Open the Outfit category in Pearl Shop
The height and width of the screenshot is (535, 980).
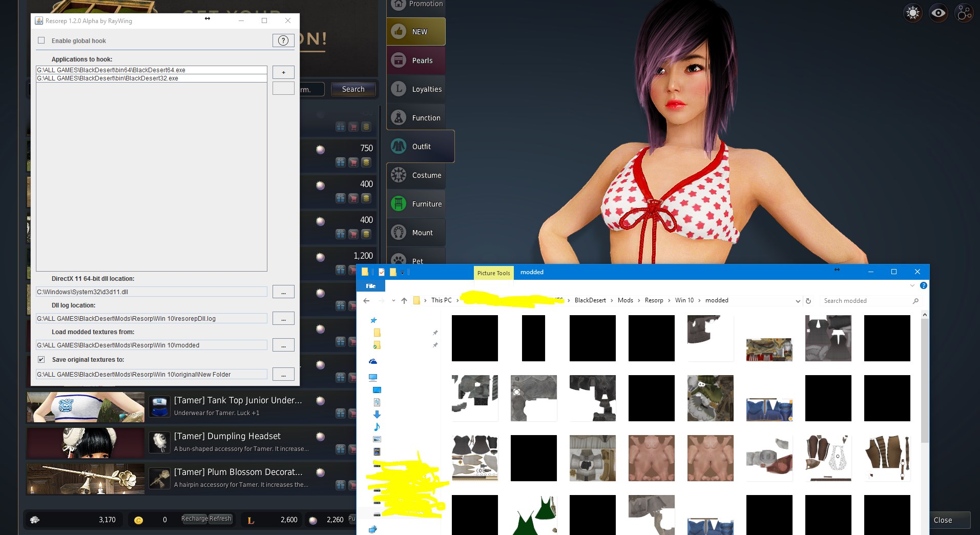[x=421, y=147]
